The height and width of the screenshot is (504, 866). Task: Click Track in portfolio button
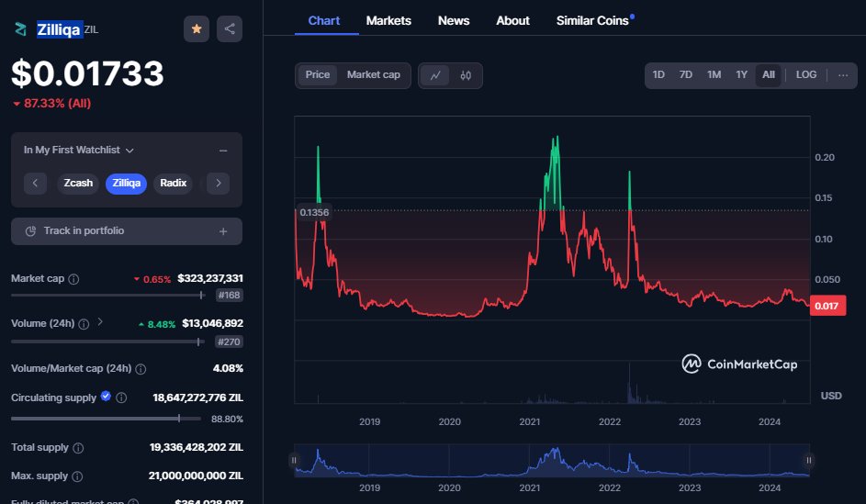pyautogui.click(x=127, y=231)
